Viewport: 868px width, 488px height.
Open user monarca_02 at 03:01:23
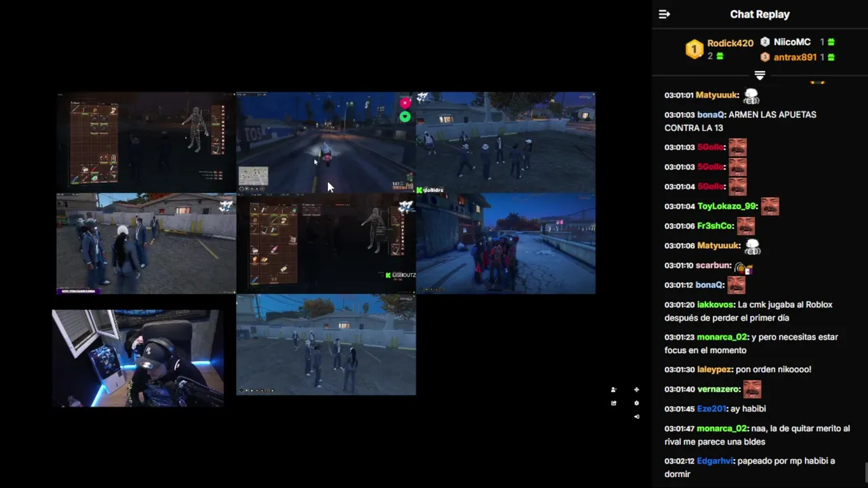[x=722, y=338]
